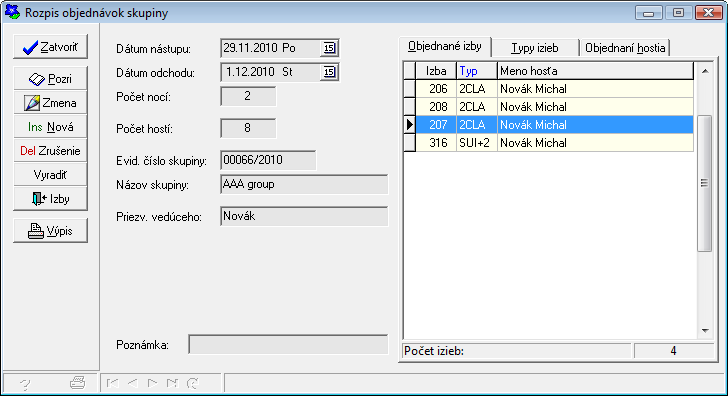Switch to the Typy izieb tab
This screenshot has height=396, width=728.
pyautogui.click(x=535, y=48)
